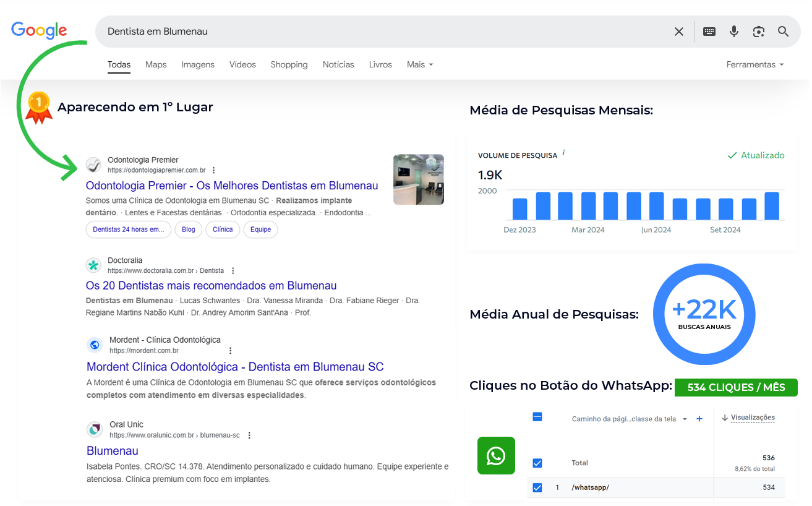
Task: Click the green WhatsApp icon
Action: [496, 456]
